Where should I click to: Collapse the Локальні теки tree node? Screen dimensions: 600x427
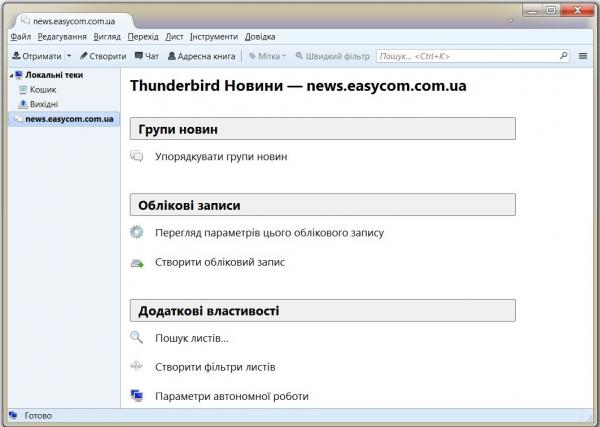[x=11, y=76]
